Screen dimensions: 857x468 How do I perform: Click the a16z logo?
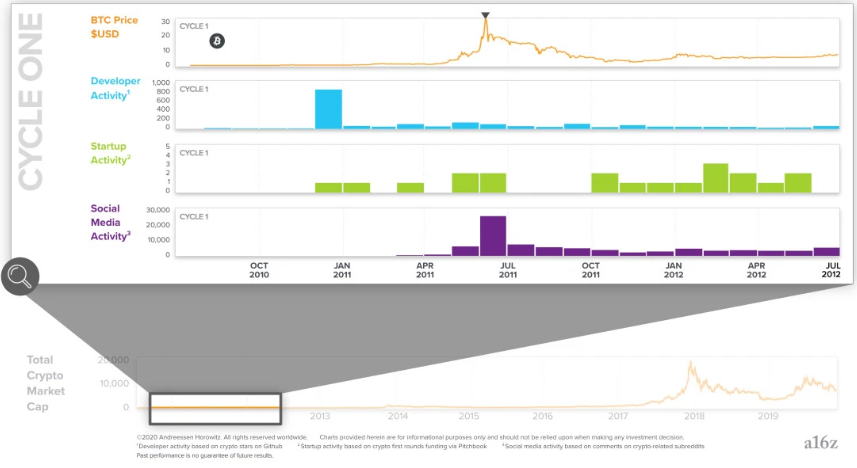pyautogui.click(x=821, y=441)
